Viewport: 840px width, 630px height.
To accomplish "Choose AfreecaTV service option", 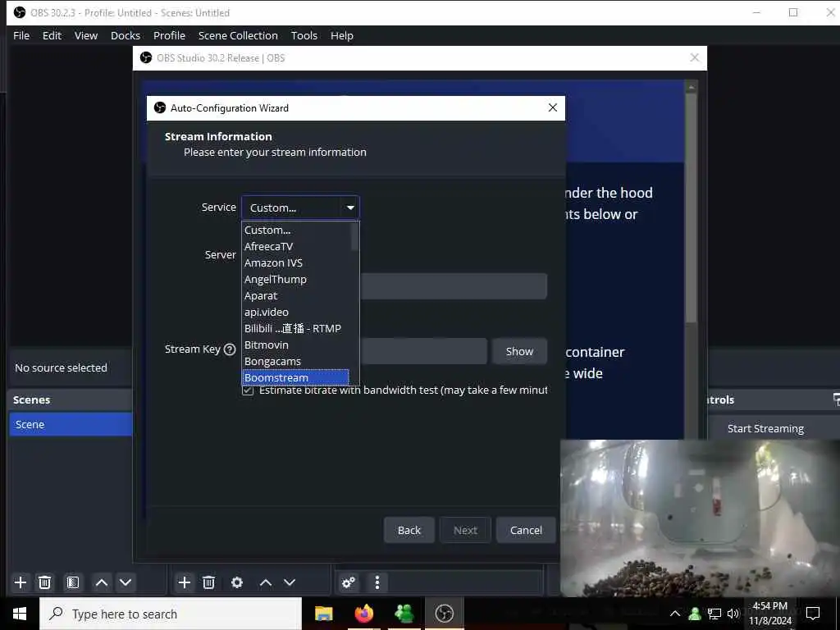I will tap(295, 246).
